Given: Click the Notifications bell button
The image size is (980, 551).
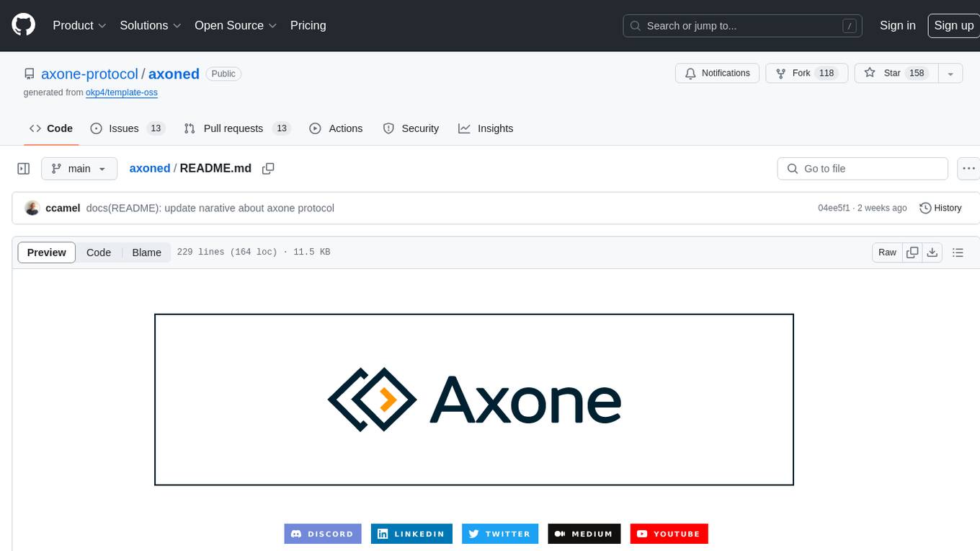Looking at the screenshot, I should pyautogui.click(x=717, y=73).
